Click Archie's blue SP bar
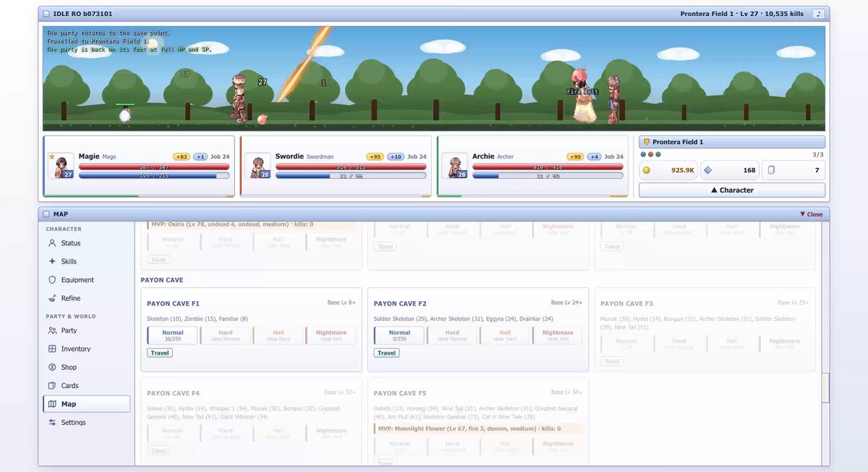The image size is (868, 472). click(x=548, y=175)
